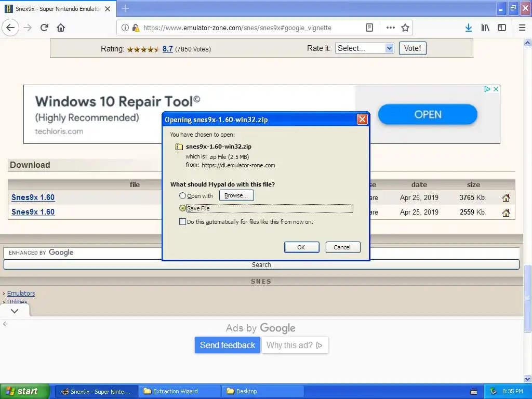
Task: Open the first Snes9x 1.60 download link
Action: click(x=33, y=197)
